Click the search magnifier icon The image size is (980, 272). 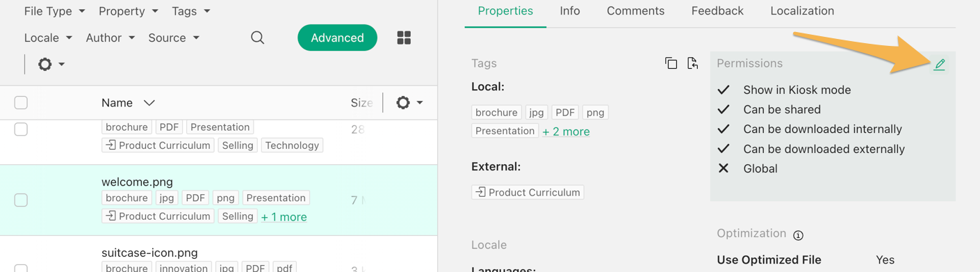pyautogui.click(x=257, y=38)
